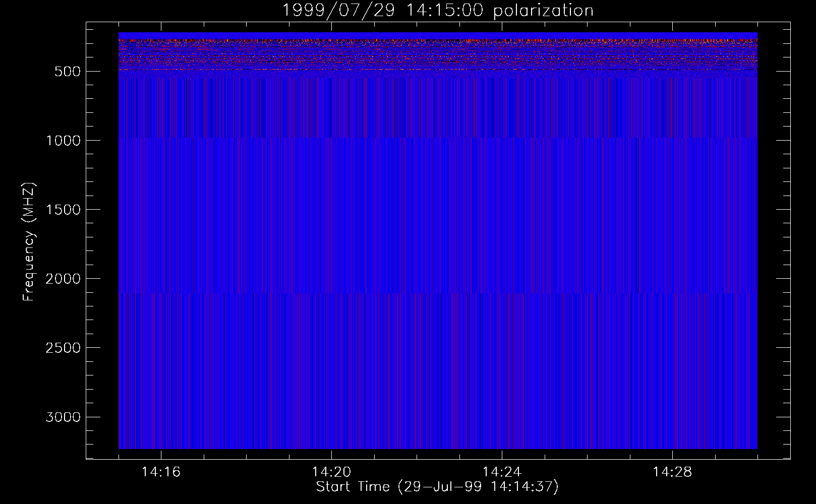Click the solid blue strip atop the spectrogram
The width and height of the screenshot is (816, 504).
tap(437, 35)
